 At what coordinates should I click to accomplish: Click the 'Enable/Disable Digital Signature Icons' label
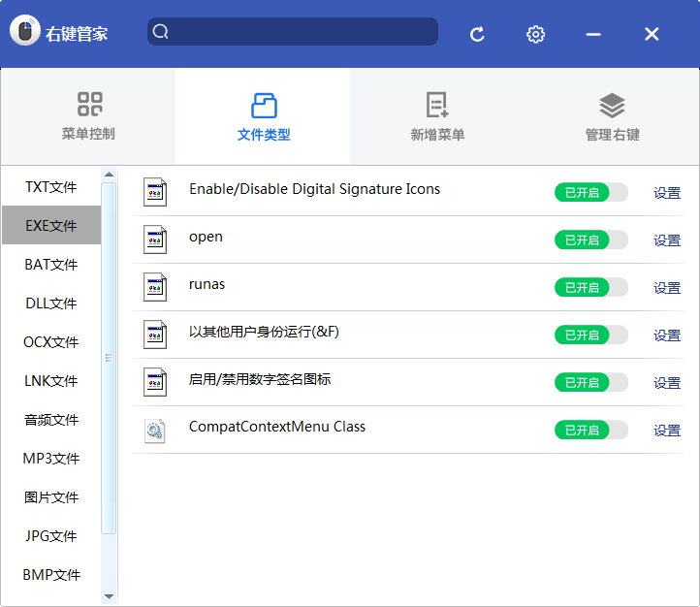[315, 189]
